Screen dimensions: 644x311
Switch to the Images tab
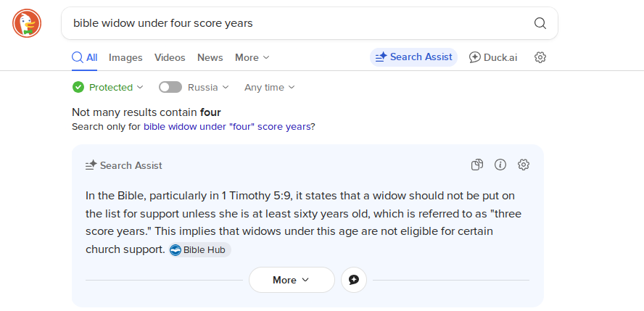[125, 57]
